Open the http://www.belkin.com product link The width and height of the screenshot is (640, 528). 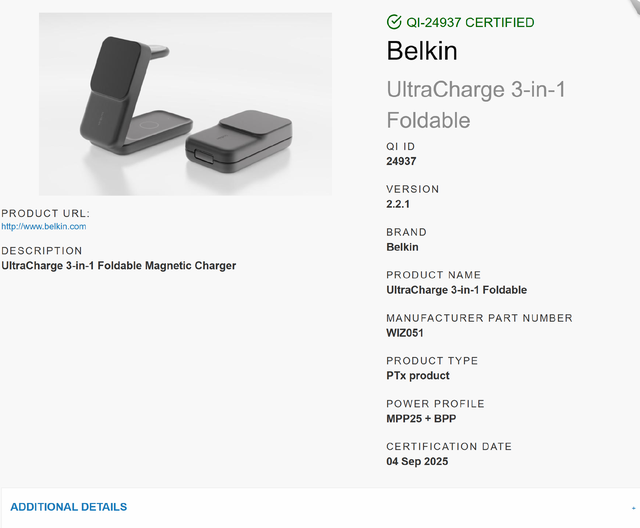tap(44, 226)
